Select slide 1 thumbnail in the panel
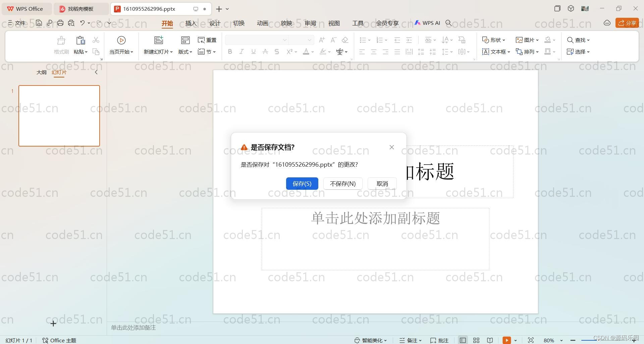644x344 pixels. click(x=59, y=116)
